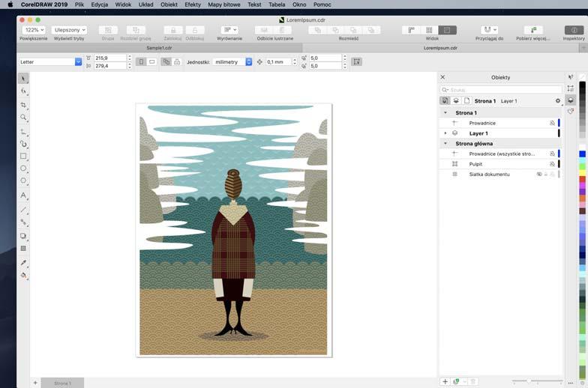Toggle visibility of Siatka dokumentu
The width and height of the screenshot is (588, 388).
pyautogui.click(x=539, y=174)
